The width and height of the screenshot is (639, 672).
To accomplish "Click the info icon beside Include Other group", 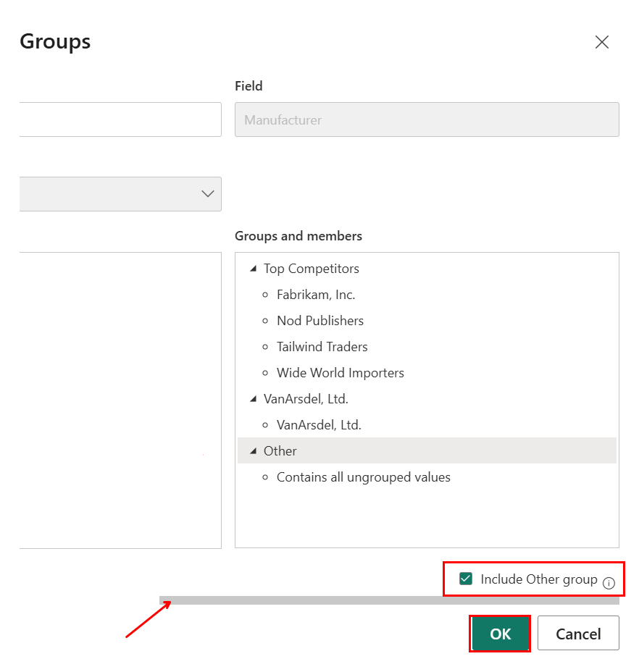I will tap(609, 583).
